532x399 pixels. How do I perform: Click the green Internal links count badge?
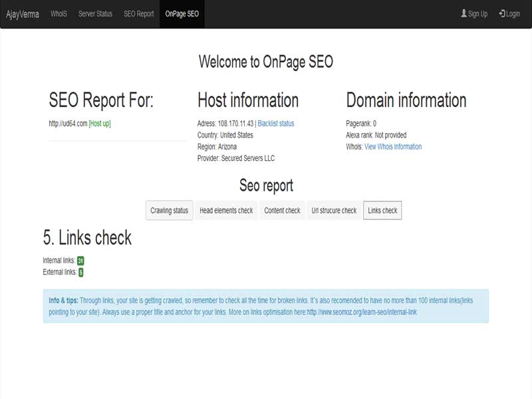click(79, 261)
